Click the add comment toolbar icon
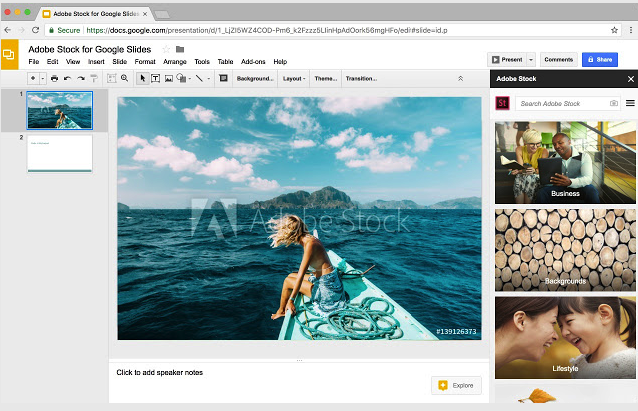The height and width of the screenshot is (411, 638). [223, 78]
